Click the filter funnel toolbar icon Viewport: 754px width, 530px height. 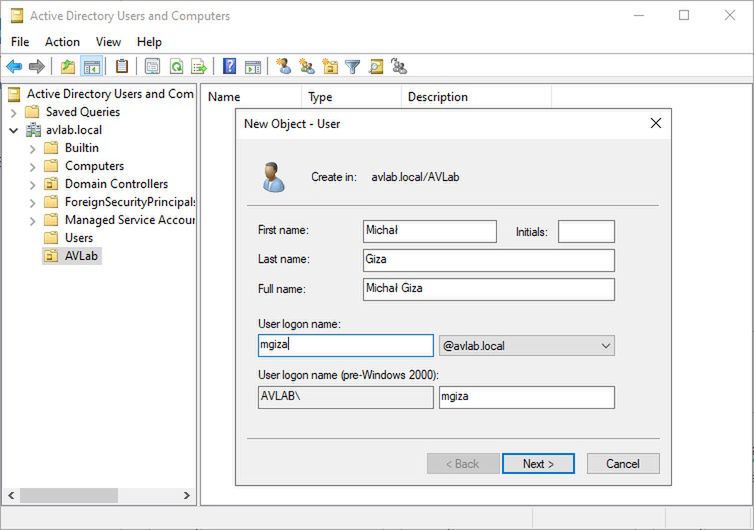tap(353, 67)
